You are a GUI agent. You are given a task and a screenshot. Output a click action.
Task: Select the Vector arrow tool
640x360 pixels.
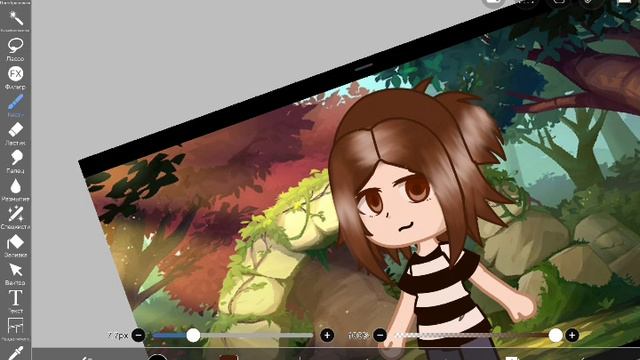point(16,270)
